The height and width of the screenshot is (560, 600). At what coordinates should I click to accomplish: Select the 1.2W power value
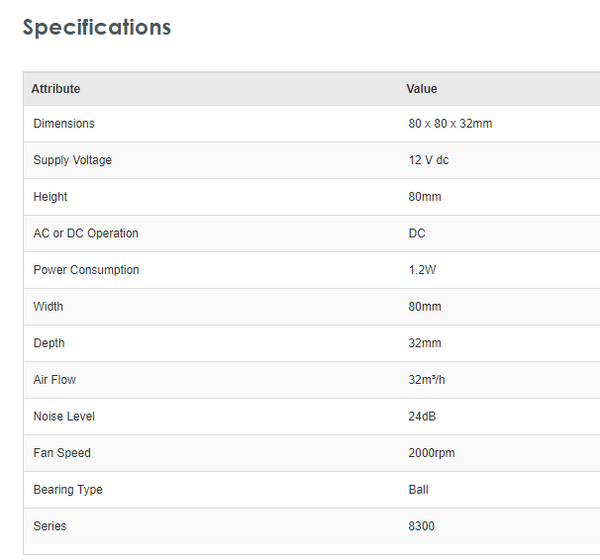point(422,270)
